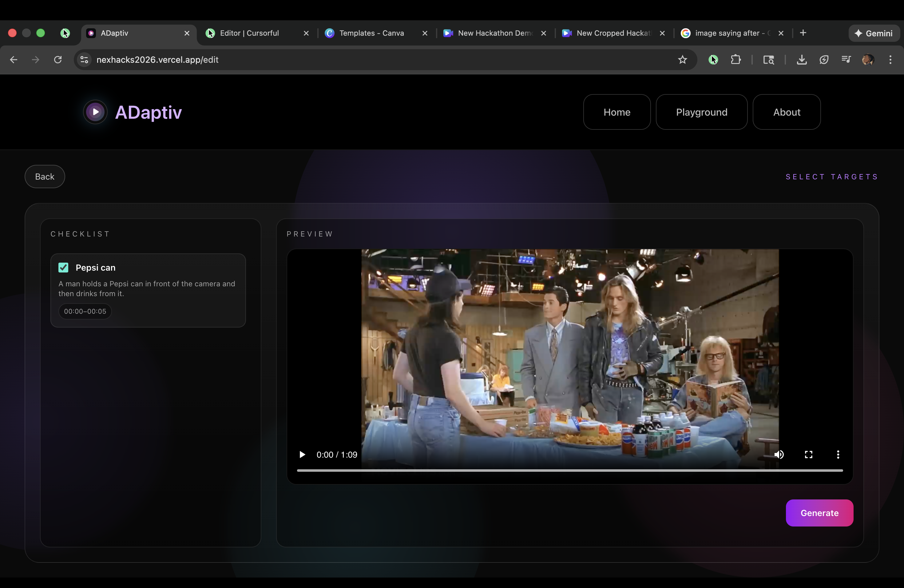Bookmark the page with the star icon

tap(683, 60)
